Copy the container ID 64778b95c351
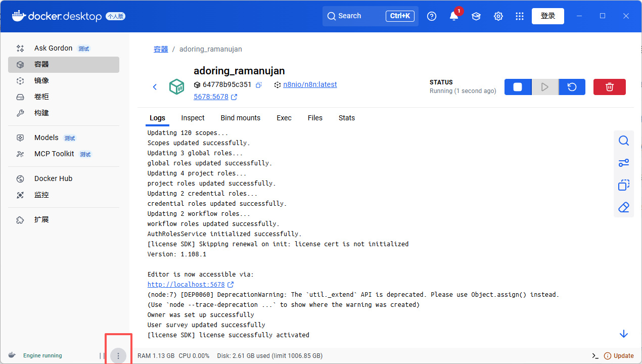 258,85
